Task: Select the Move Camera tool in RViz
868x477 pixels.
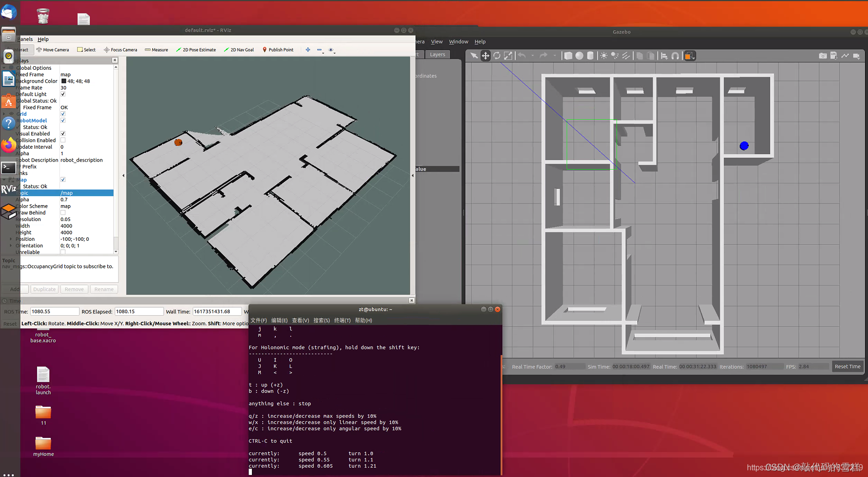Action: click(x=53, y=50)
